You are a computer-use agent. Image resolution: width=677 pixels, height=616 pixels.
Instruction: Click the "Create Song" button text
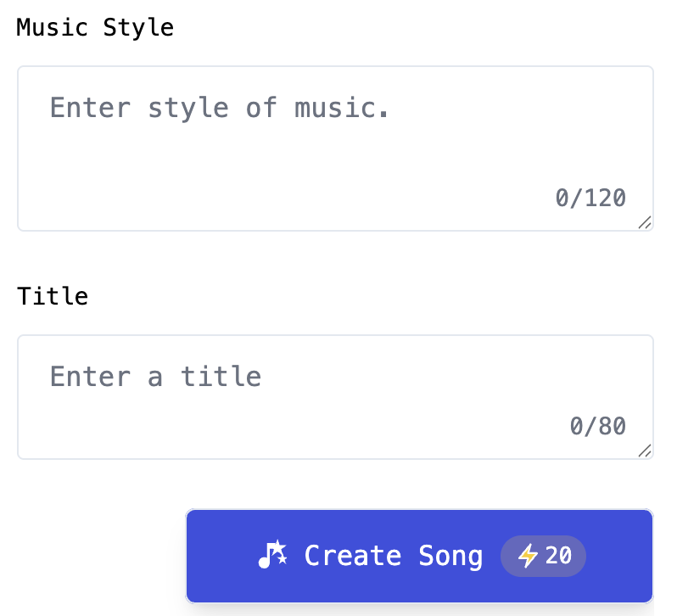click(x=394, y=557)
